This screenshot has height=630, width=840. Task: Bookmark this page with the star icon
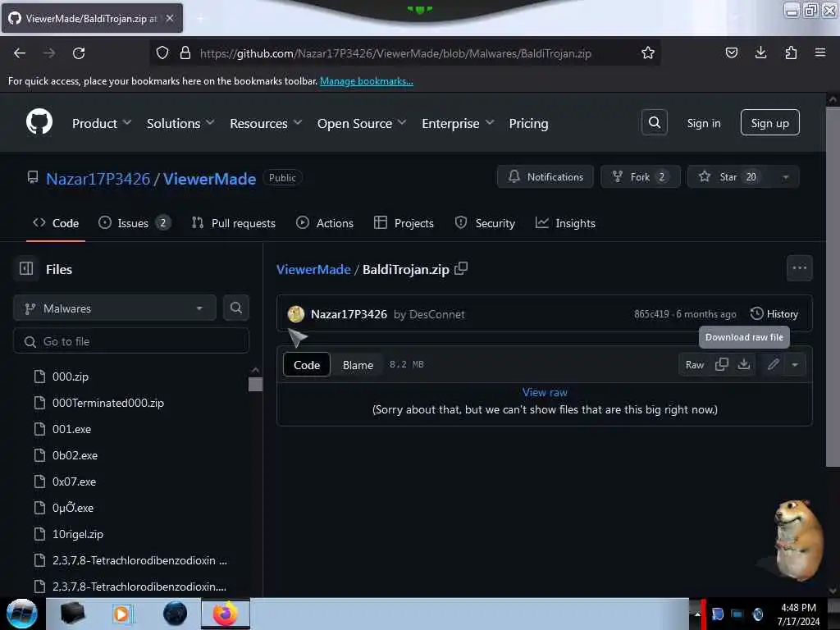[x=648, y=52]
